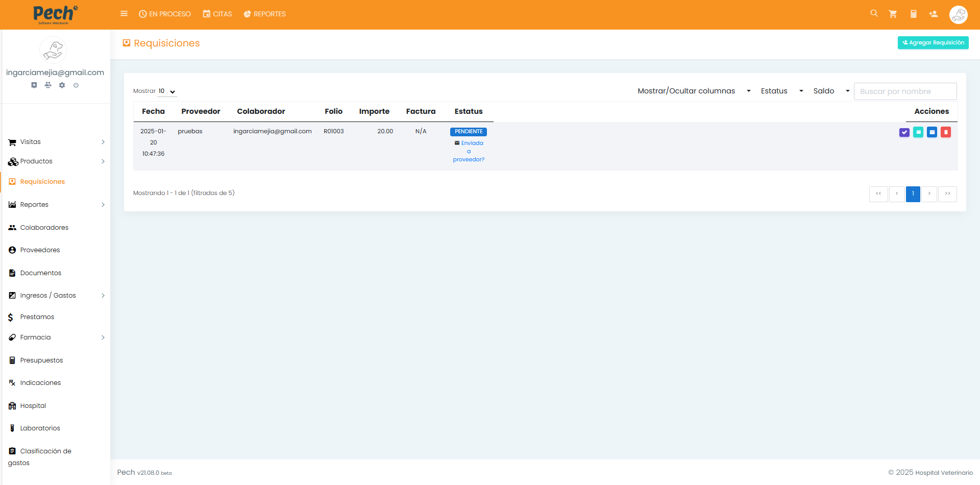Click the blue envelope send action icon

pyautogui.click(x=932, y=132)
